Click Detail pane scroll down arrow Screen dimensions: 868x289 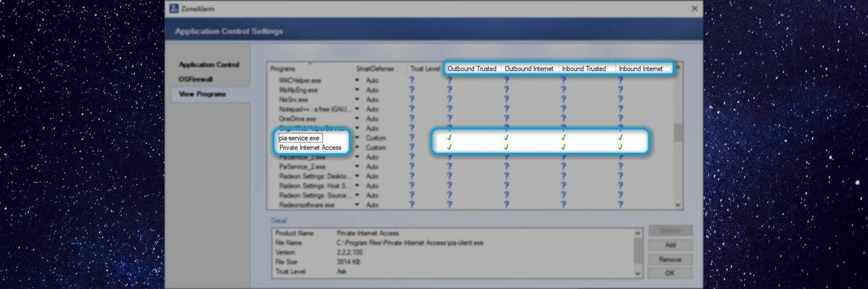(638, 273)
